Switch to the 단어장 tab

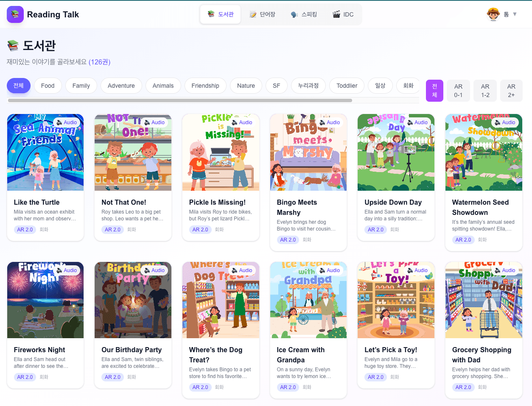tap(263, 14)
